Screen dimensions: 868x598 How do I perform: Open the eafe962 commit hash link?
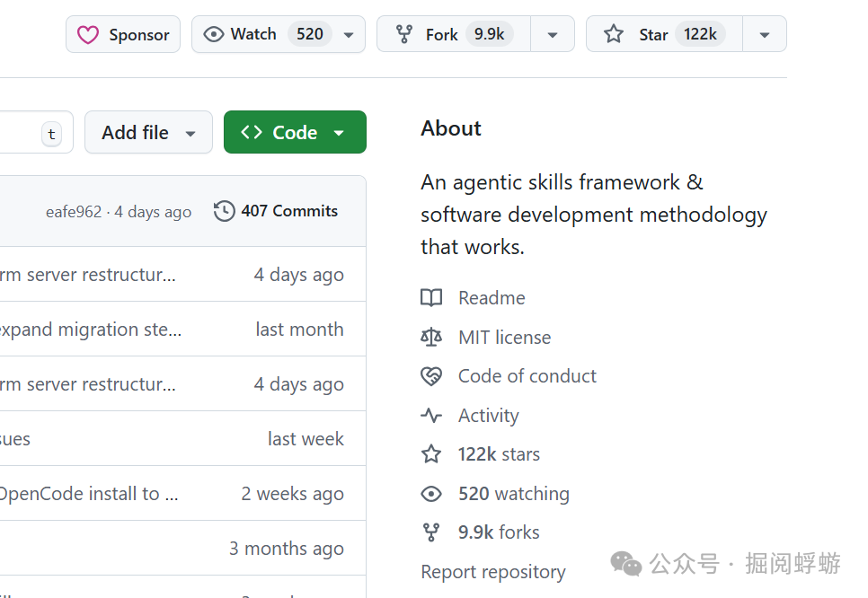pos(74,212)
